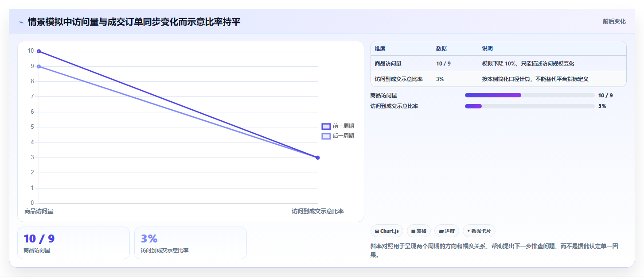
Task: Click the data point at value 3
Action: 318,158
